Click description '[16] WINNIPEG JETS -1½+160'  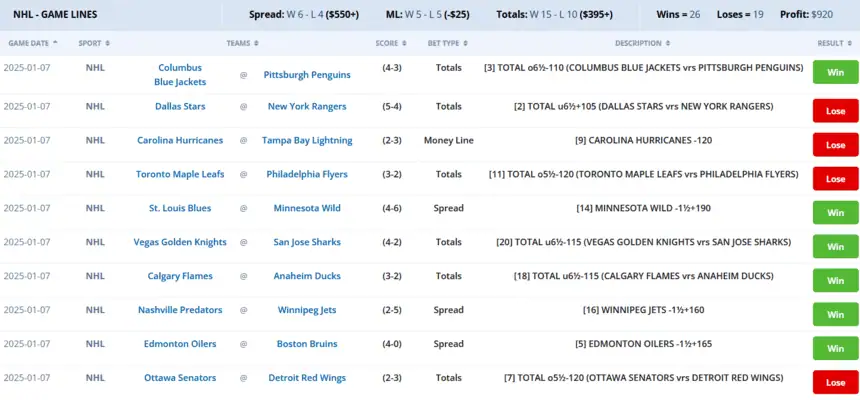[x=643, y=311]
